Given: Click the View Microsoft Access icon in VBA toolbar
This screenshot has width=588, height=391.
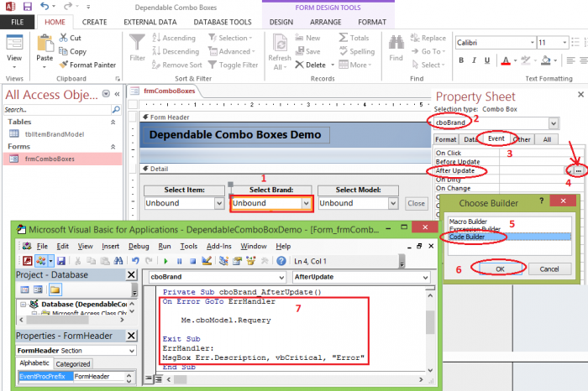Looking at the screenshot, I should pyautogui.click(x=28, y=261).
